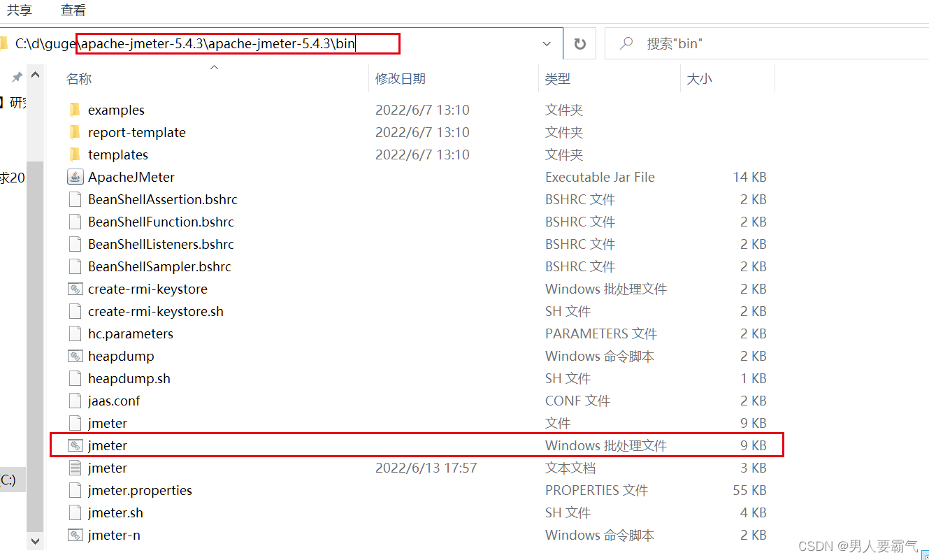Viewport: 929px width, 560px height.
Task: Select hc.parameters file name
Action: [131, 333]
